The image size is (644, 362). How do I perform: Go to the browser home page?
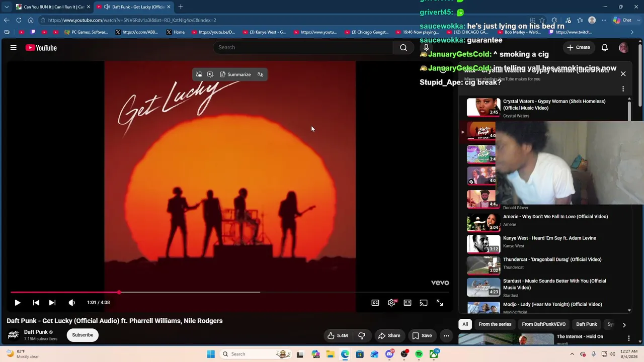[31, 20]
